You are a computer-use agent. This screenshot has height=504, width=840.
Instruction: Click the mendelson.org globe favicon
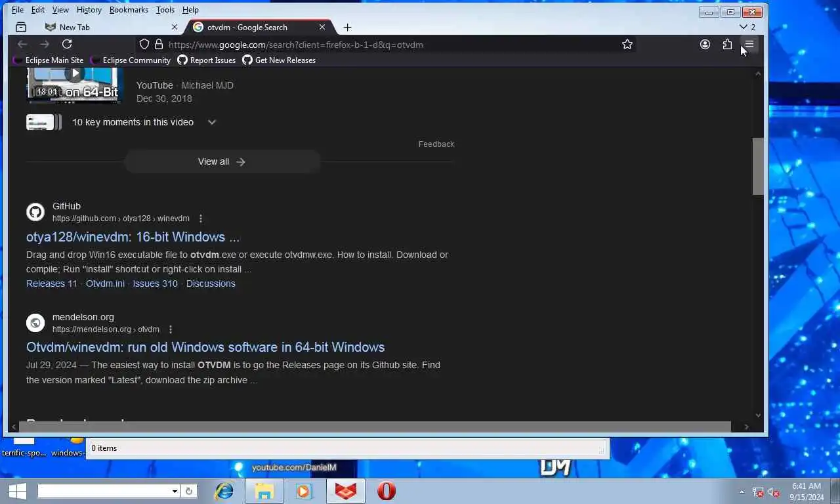click(x=35, y=323)
